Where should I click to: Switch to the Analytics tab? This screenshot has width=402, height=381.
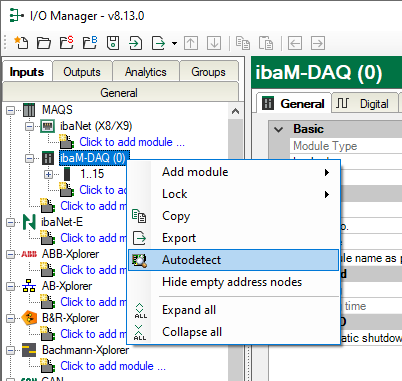(x=146, y=72)
